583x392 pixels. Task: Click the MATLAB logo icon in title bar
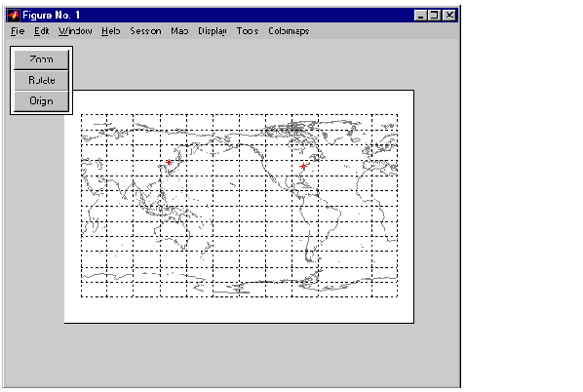coord(14,16)
